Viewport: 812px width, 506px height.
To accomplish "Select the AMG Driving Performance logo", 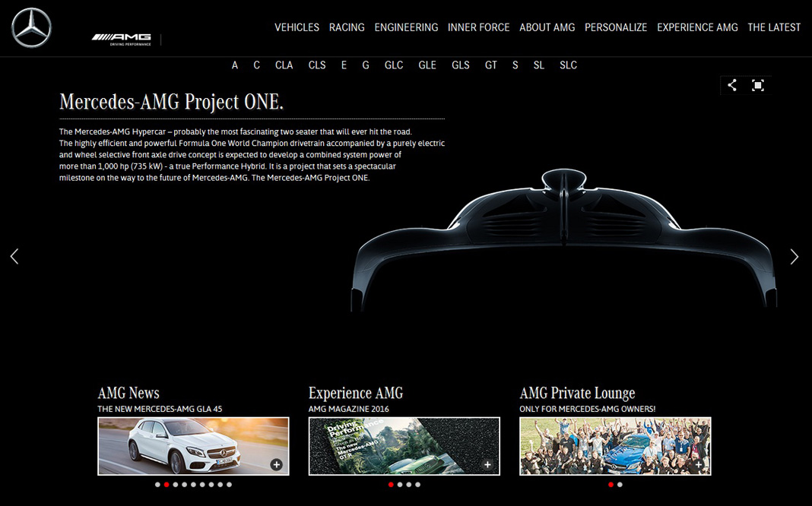I will pos(122,36).
